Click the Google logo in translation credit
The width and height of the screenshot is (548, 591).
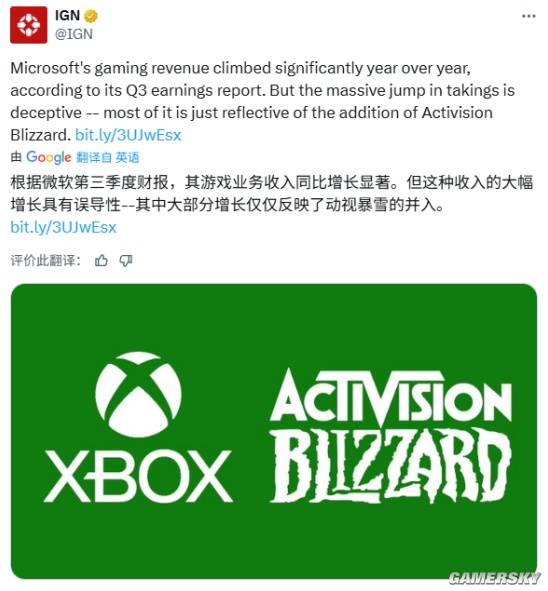tap(49, 157)
